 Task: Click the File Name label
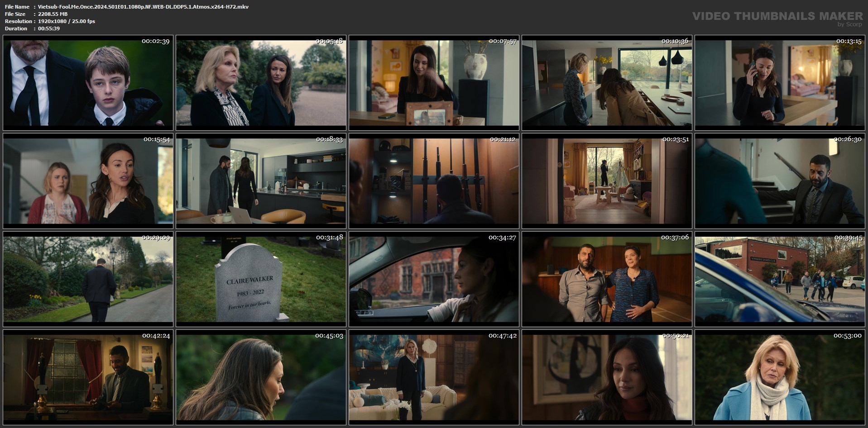pos(17,7)
